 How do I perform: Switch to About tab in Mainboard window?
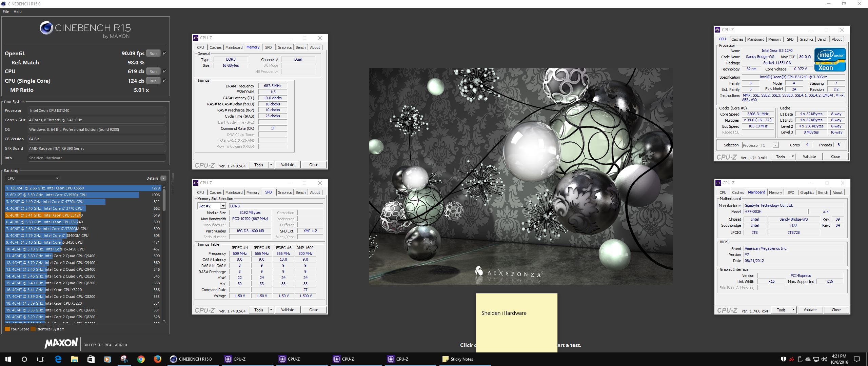coord(837,192)
